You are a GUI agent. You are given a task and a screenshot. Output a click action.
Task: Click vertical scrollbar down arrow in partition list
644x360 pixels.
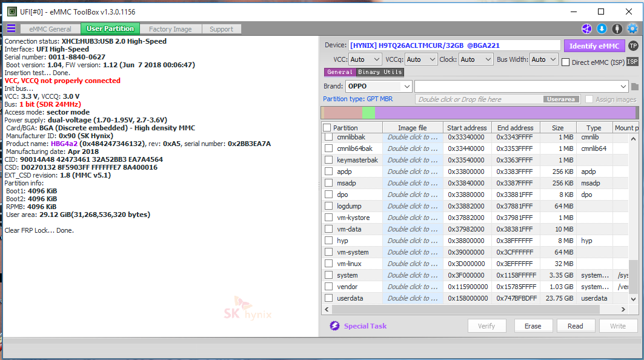tap(633, 299)
